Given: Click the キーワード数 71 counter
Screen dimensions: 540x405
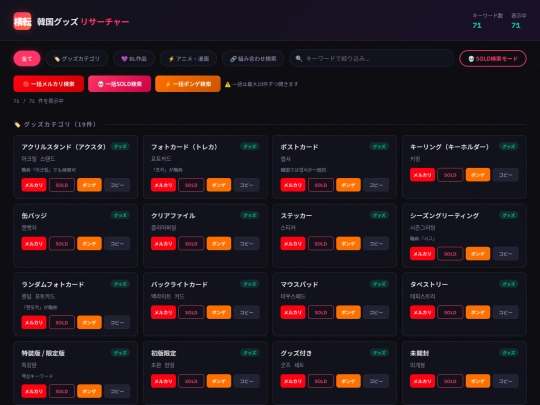Looking at the screenshot, I should tap(487, 21).
